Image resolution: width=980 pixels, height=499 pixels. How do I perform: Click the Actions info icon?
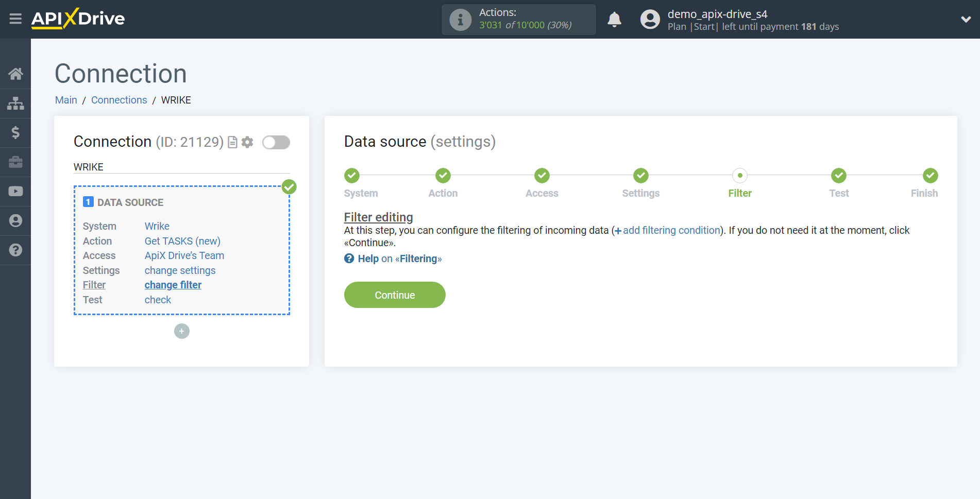pyautogui.click(x=460, y=20)
